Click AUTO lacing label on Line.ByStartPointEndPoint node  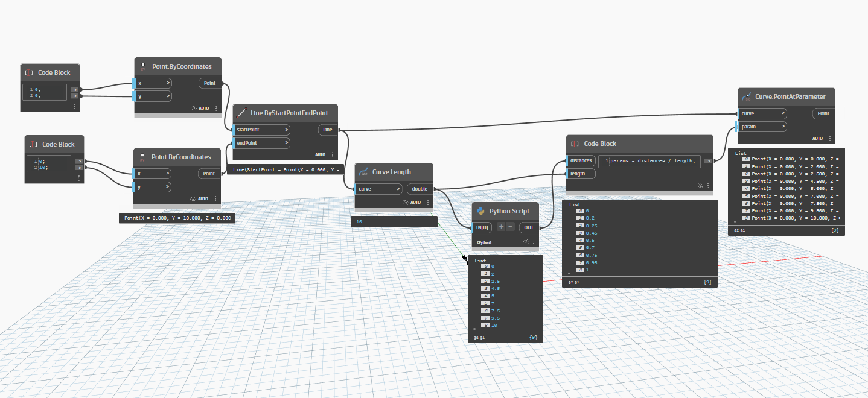pos(320,154)
